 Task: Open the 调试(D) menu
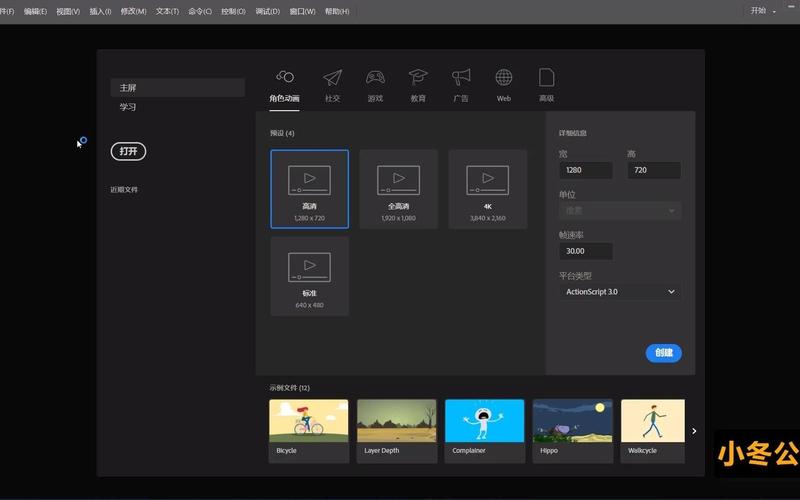coord(267,11)
